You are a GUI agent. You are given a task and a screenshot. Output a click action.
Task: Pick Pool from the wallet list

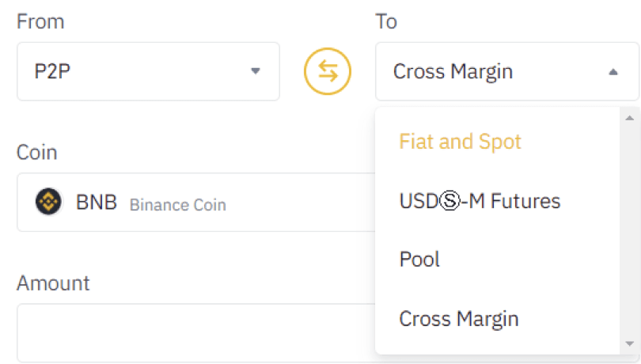419,260
